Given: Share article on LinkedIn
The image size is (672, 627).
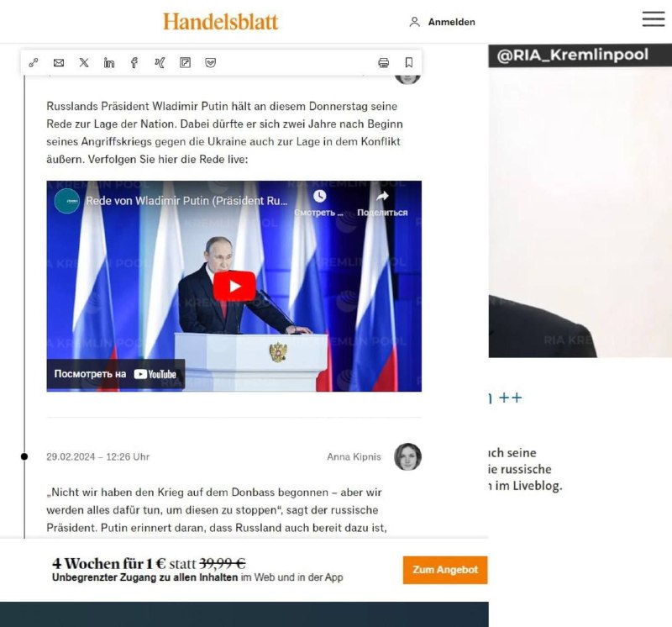Looking at the screenshot, I should click(109, 63).
